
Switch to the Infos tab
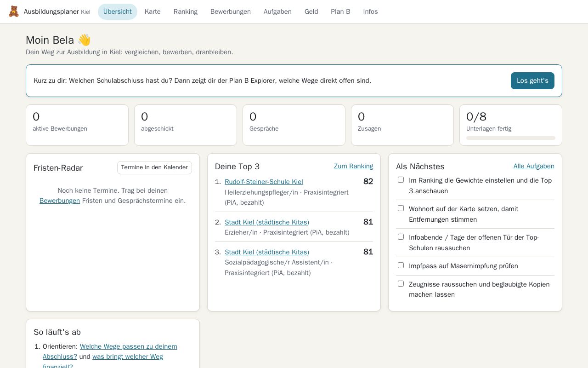(370, 11)
